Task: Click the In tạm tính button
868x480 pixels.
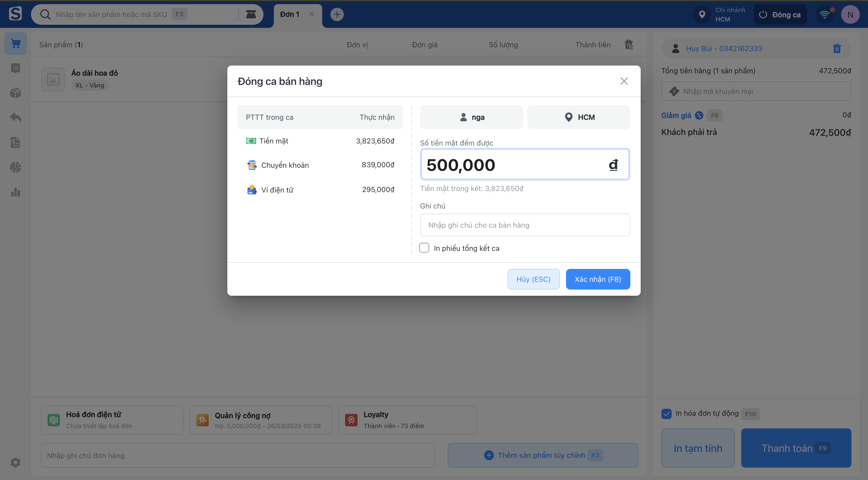Action: pos(698,448)
